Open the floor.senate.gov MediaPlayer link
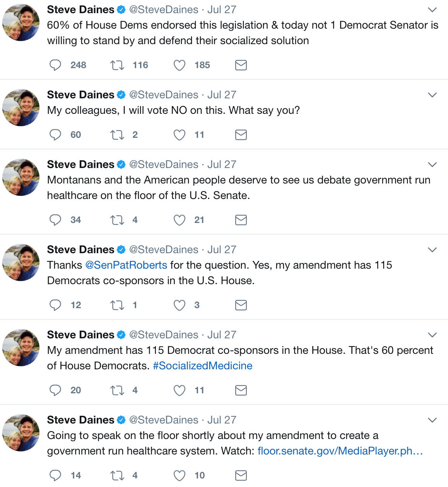448x487 pixels. [340, 451]
